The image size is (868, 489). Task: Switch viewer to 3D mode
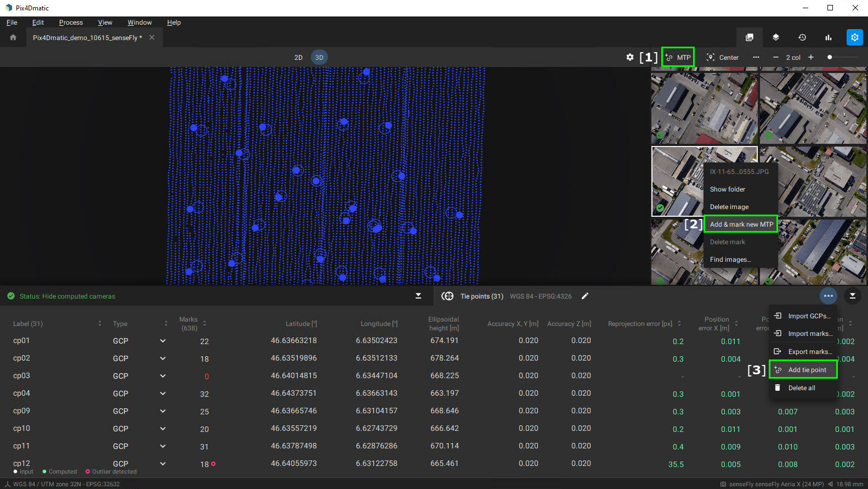coord(319,58)
